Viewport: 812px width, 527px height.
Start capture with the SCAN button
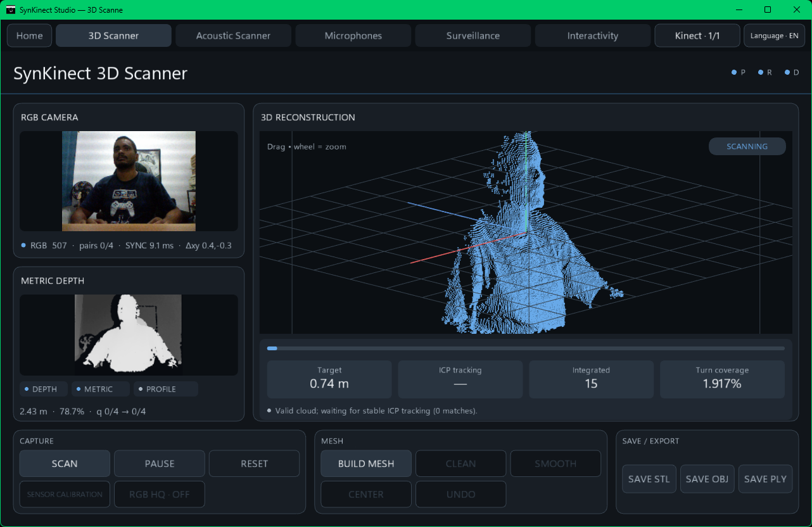coord(65,464)
